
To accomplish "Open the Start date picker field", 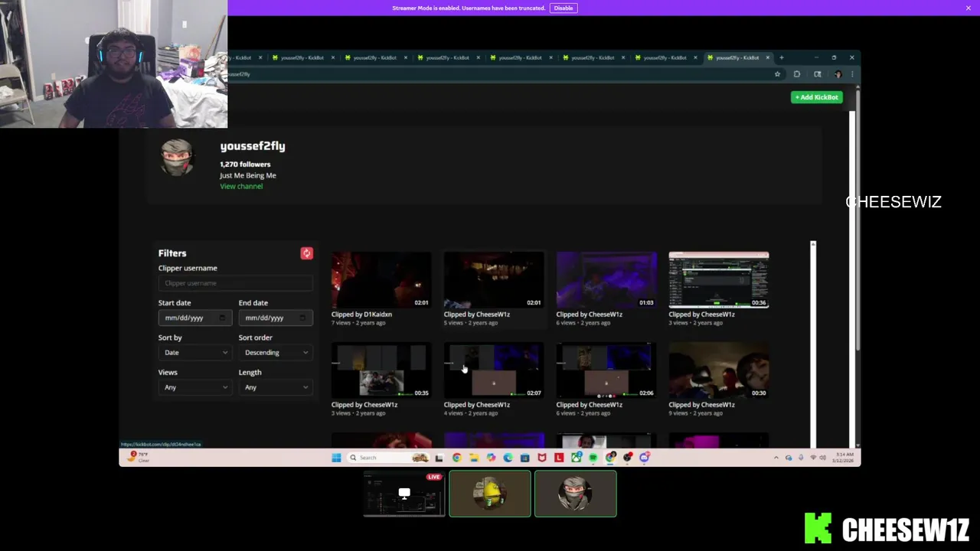I will [x=195, y=318].
